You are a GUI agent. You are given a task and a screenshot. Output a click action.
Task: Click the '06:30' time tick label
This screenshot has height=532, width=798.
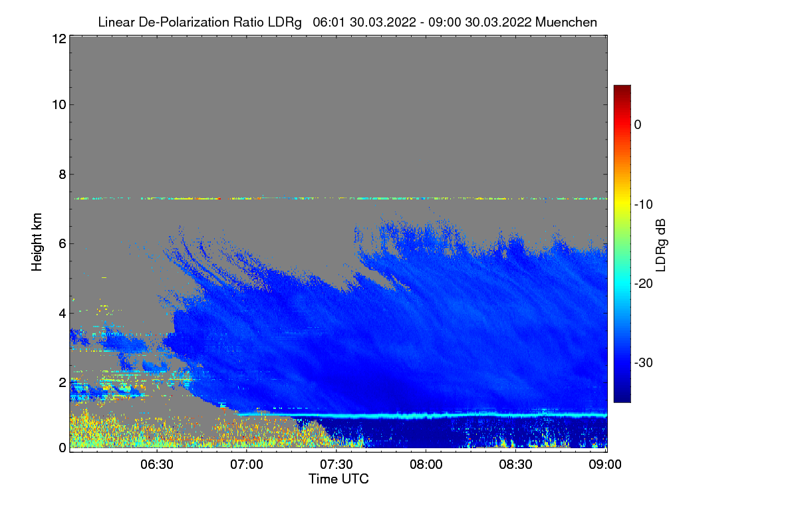[x=158, y=464]
